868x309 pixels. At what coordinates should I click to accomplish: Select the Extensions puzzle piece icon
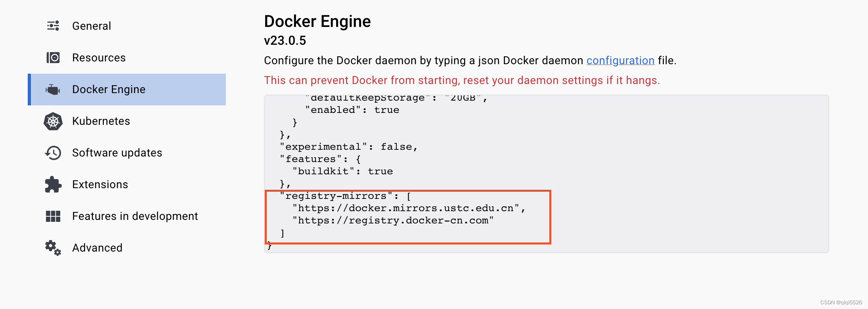pos(53,184)
